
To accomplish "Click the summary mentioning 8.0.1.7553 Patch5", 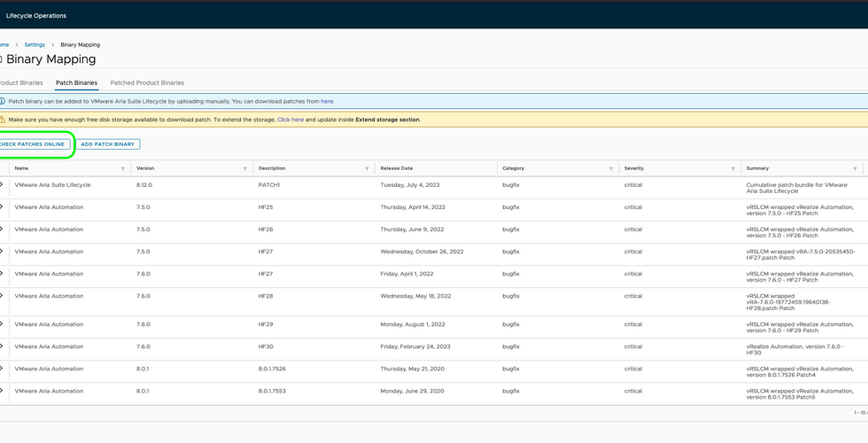I will tap(800, 393).
